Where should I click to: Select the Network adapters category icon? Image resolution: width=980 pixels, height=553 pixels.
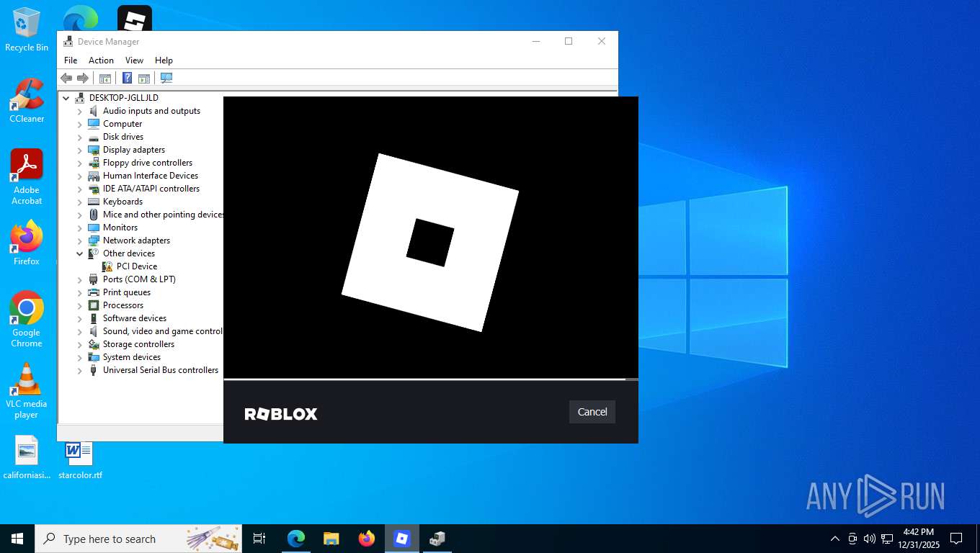point(94,240)
